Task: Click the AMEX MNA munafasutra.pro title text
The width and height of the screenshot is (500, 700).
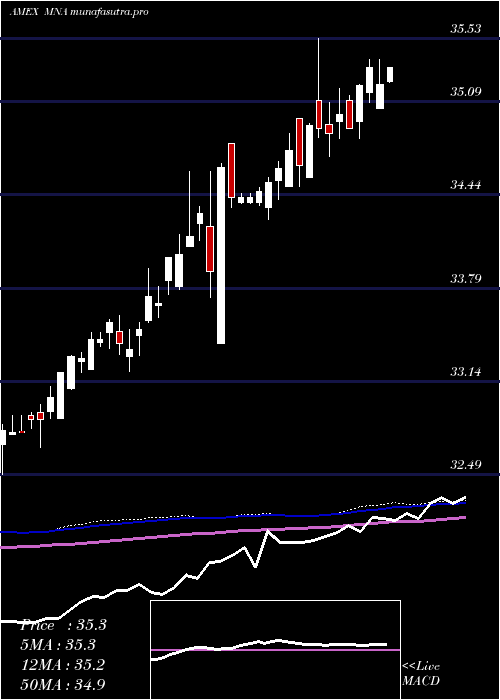Action: tap(79, 12)
